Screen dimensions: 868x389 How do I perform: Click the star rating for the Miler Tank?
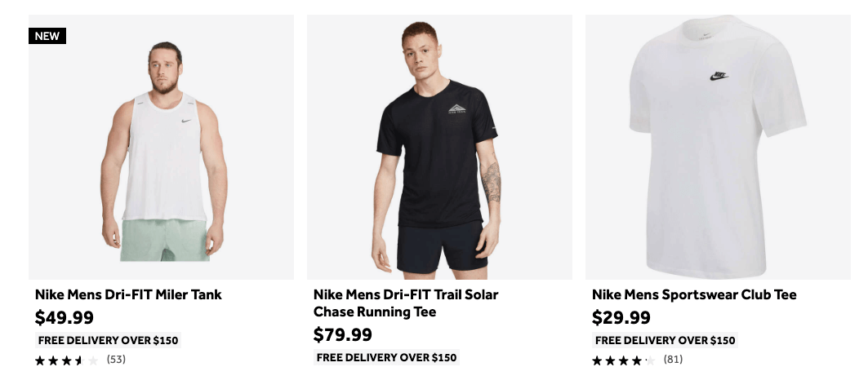(66, 360)
